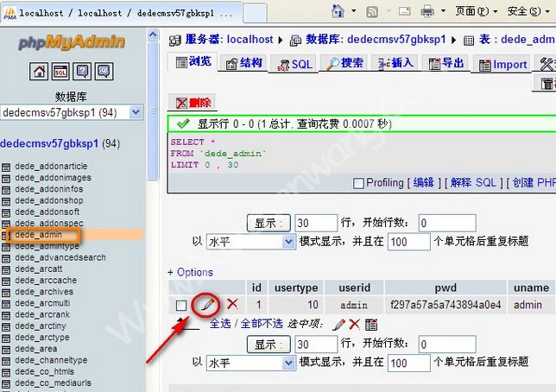Open phpMyAdmin documentation question mark icon
The height and width of the screenshot is (392, 556).
[82, 72]
